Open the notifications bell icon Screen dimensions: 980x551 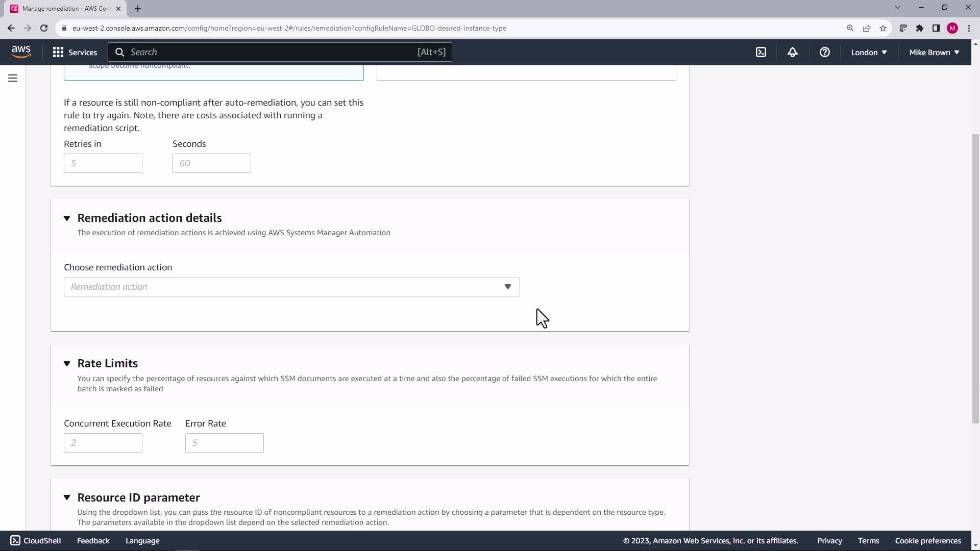pyautogui.click(x=792, y=52)
